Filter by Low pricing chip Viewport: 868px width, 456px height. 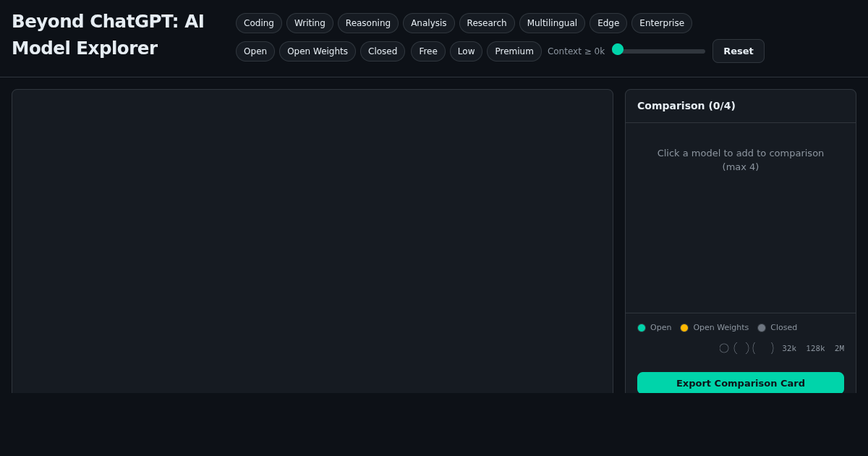click(x=466, y=51)
